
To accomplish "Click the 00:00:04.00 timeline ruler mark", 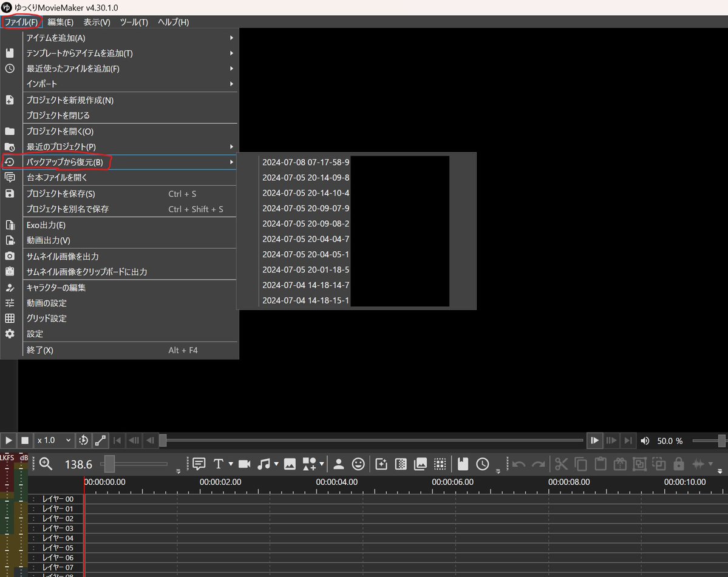I will point(336,482).
